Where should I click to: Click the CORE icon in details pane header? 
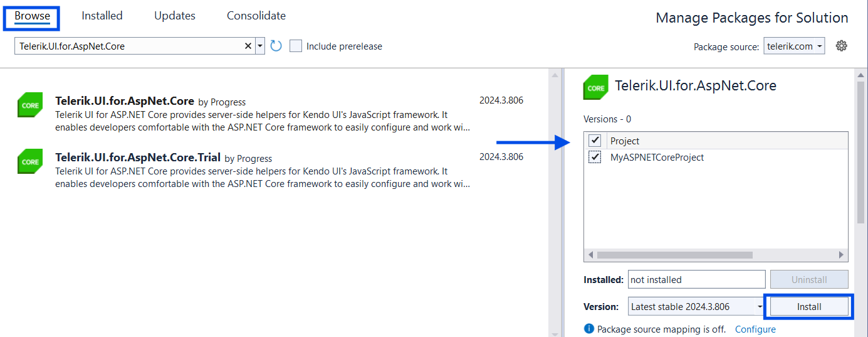pos(595,88)
